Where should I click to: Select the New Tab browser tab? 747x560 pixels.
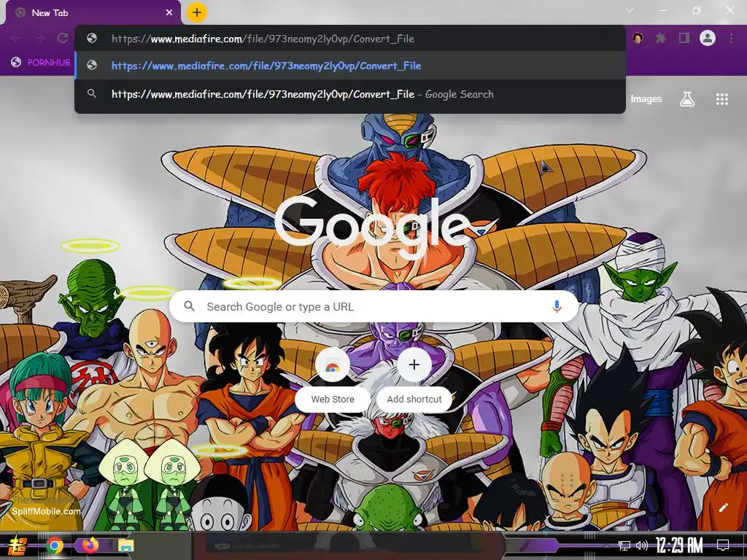93,13
